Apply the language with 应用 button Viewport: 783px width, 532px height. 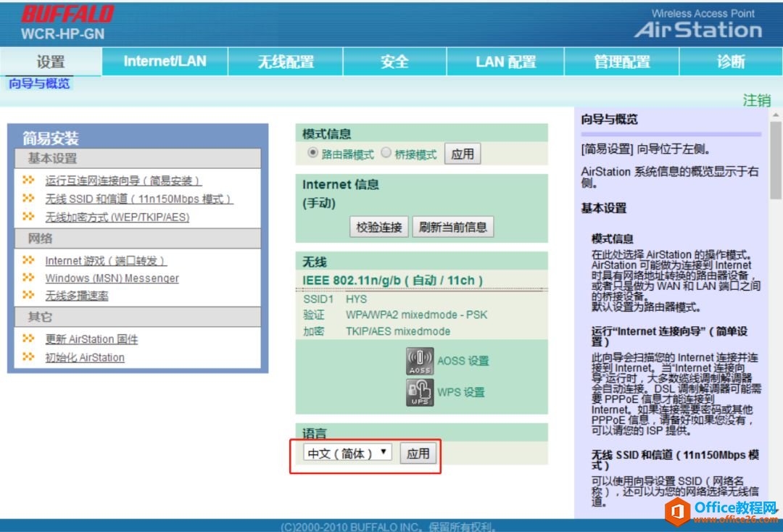tap(418, 453)
